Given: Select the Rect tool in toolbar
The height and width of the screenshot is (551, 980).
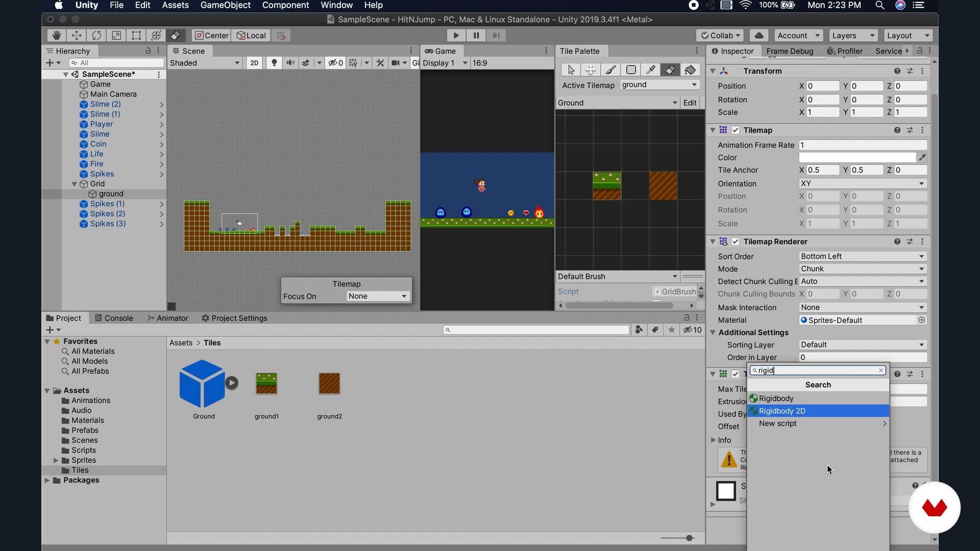Looking at the screenshot, I should pyautogui.click(x=136, y=35).
